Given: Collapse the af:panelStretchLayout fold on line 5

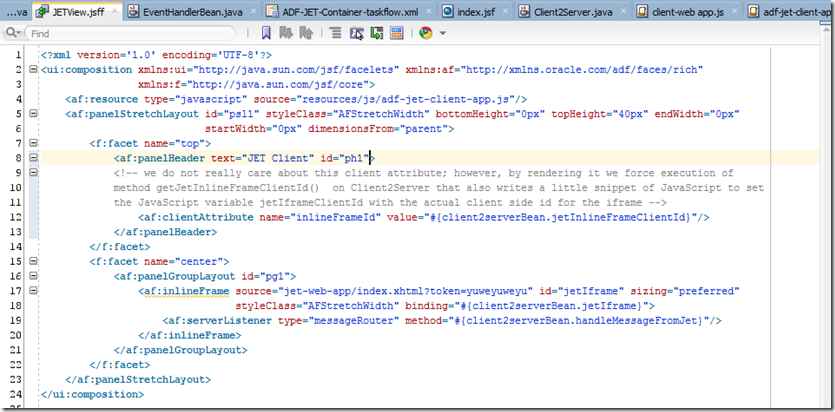Looking at the screenshot, I should click(33, 114).
